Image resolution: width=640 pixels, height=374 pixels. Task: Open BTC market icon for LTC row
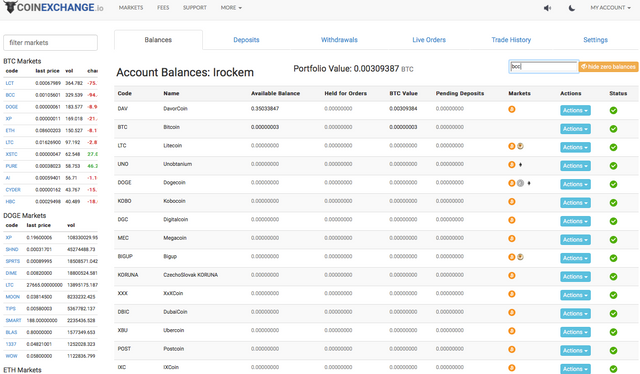(x=511, y=146)
